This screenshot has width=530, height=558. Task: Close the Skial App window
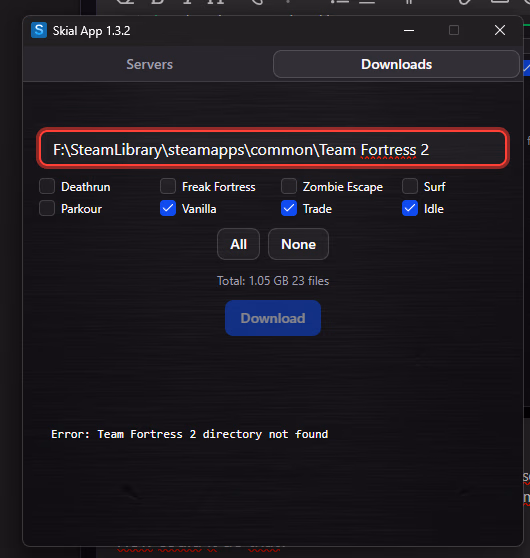click(500, 31)
